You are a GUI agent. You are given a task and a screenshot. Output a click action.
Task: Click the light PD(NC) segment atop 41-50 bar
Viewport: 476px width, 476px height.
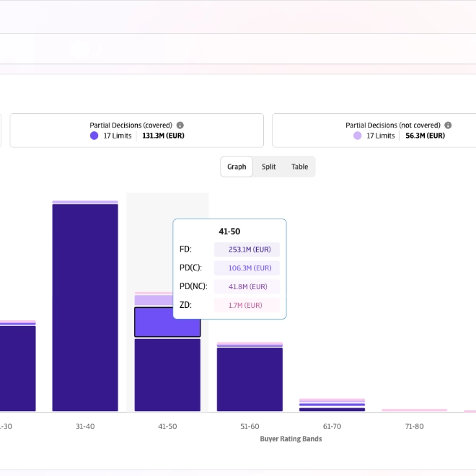click(167, 300)
